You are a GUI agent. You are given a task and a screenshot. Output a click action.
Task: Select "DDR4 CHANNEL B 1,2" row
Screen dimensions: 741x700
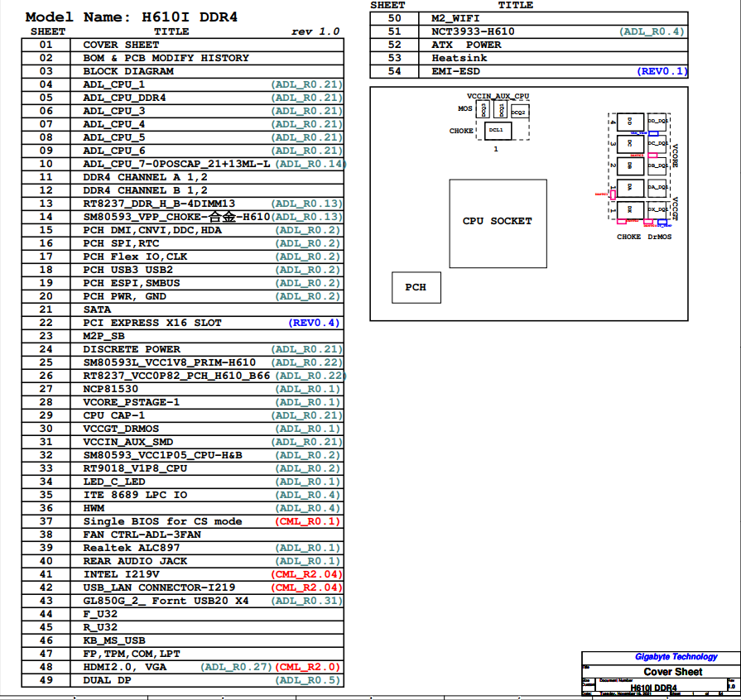pyautogui.click(x=182, y=190)
